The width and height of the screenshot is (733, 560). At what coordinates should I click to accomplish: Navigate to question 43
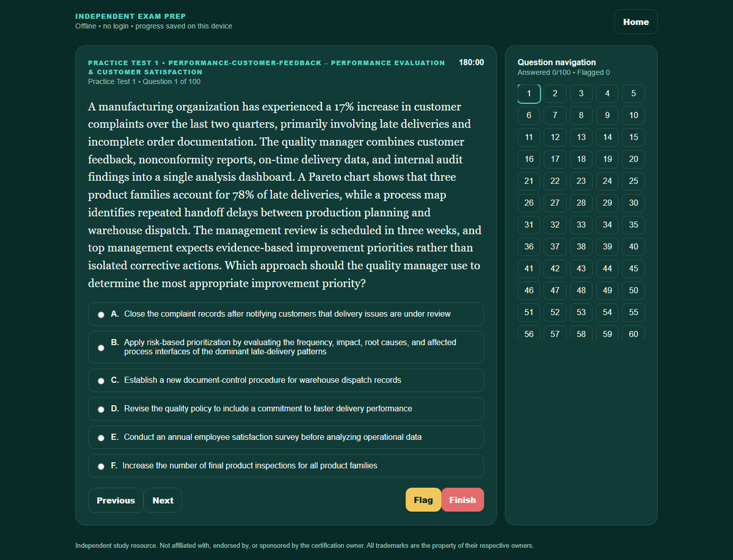coord(581,269)
